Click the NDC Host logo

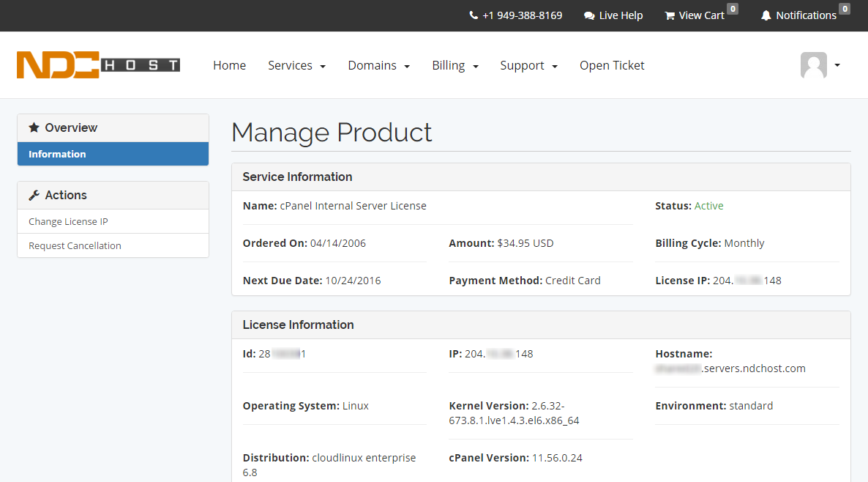point(98,65)
